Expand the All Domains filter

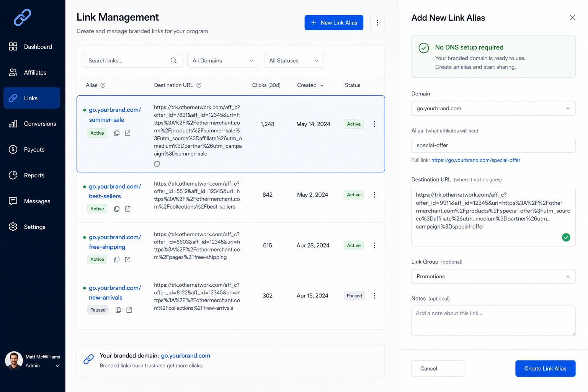tap(223, 60)
